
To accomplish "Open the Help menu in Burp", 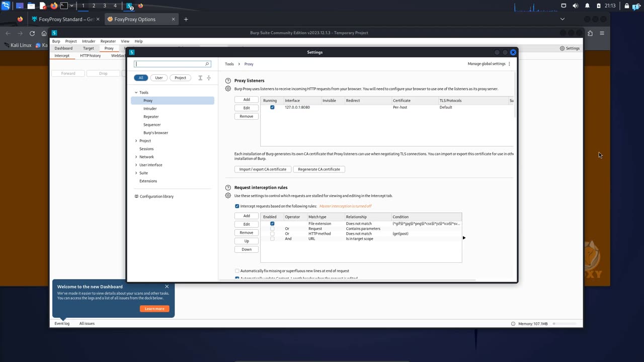I will 138,41.
